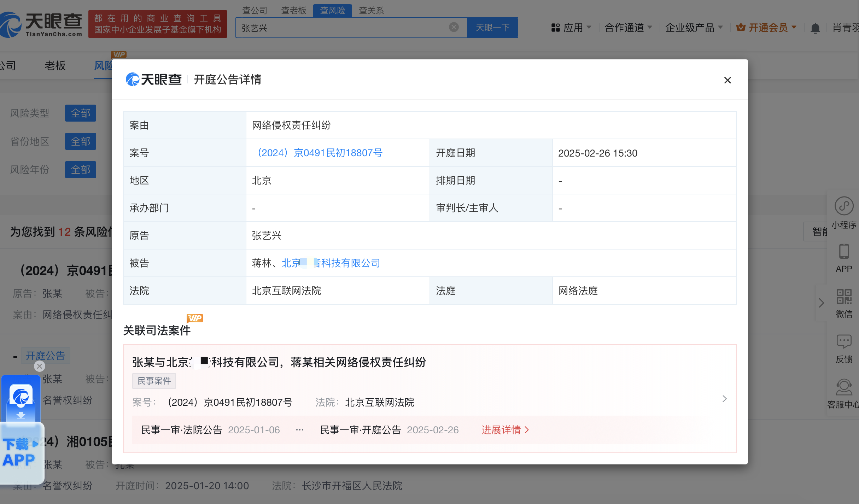Click the 2025-02-26 15:30 hearing date

click(598, 153)
